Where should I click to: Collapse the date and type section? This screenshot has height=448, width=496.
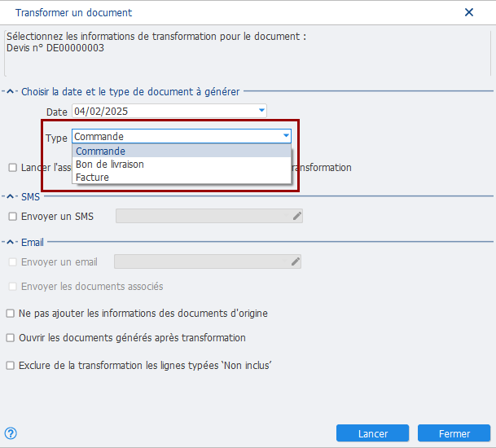[x=11, y=92]
